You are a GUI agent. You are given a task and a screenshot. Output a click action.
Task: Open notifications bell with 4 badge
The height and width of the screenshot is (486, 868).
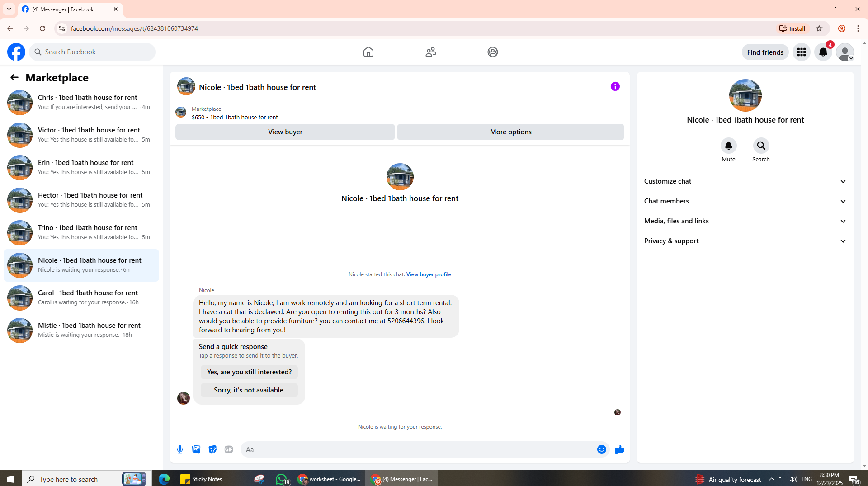[823, 52]
